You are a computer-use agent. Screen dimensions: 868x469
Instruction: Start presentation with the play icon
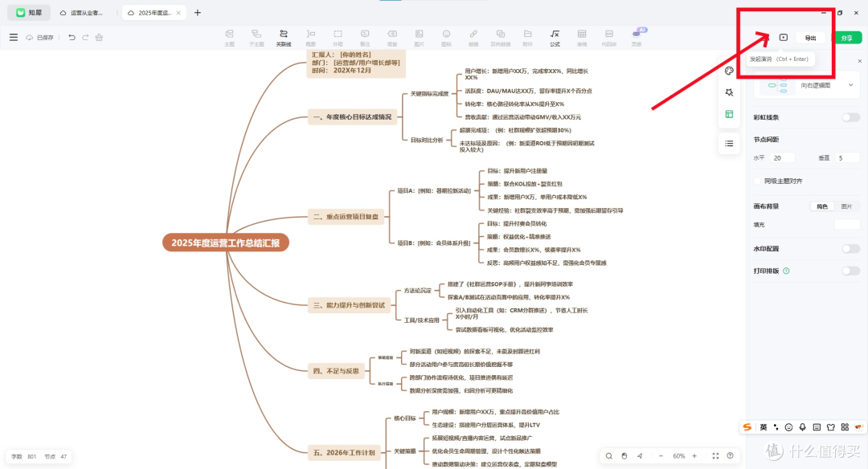[784, 37]
